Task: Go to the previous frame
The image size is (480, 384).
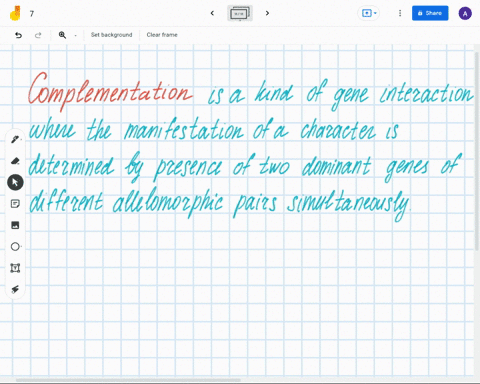Action: 212,13
